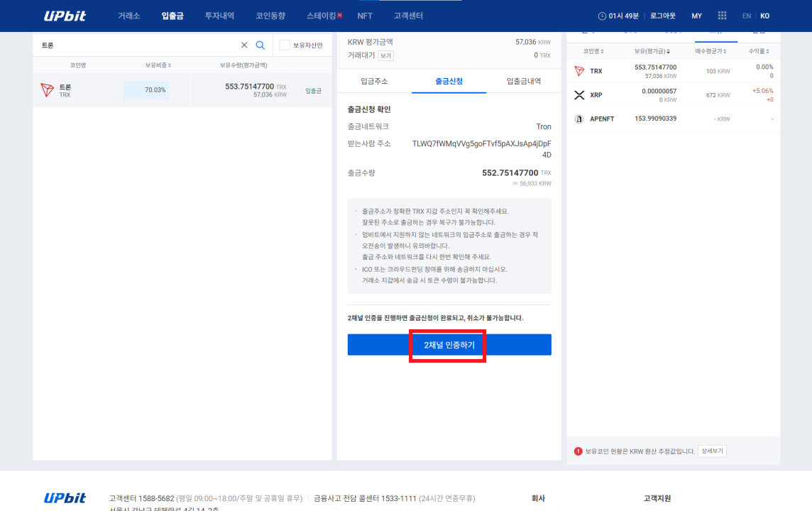Viewport: 812px width, 511px height.
Task: Click the footer Upbit logo
Action: tap(65, 498)
